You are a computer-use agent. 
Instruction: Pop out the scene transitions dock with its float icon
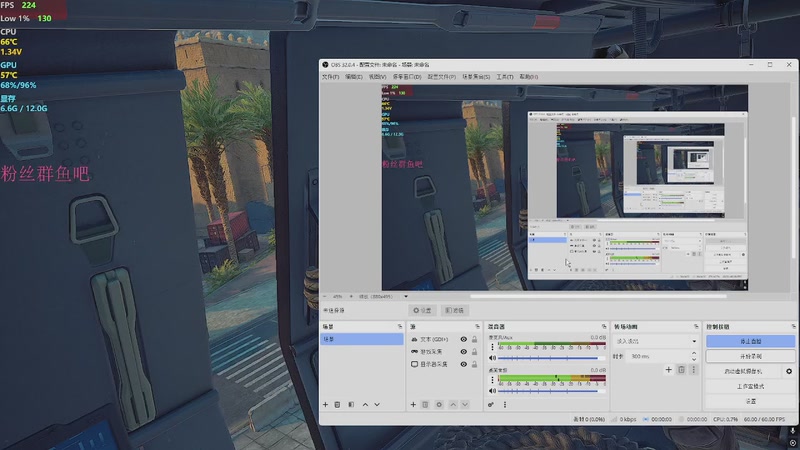point(696,327)
